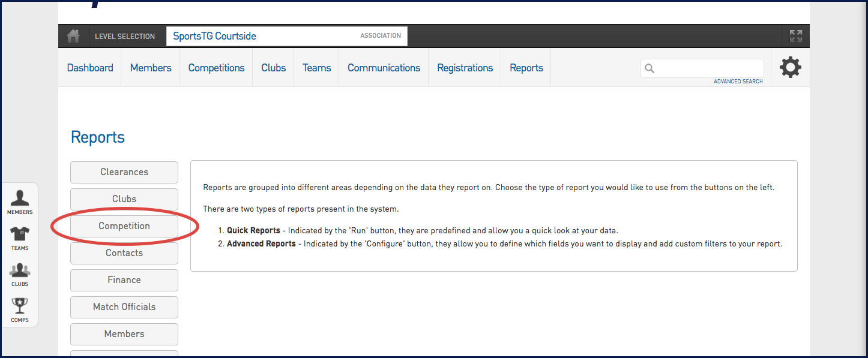Click the ASSOCIATION label in level selector

(381, 36)
